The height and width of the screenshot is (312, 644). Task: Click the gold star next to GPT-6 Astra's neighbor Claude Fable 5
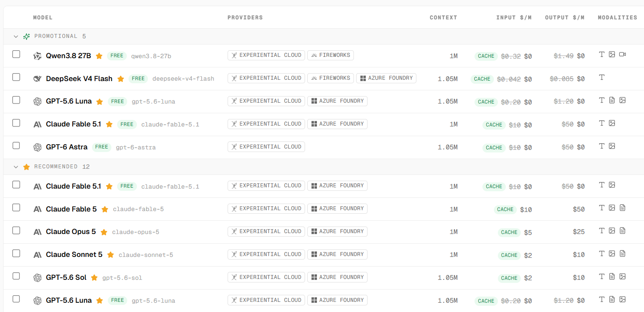click(x=105, y=209)
